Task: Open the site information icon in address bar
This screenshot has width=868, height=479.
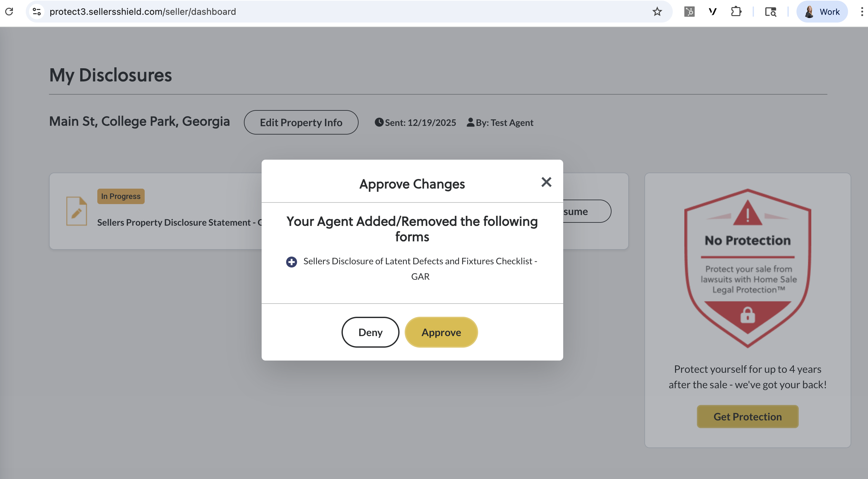Action: click(37, 12)
